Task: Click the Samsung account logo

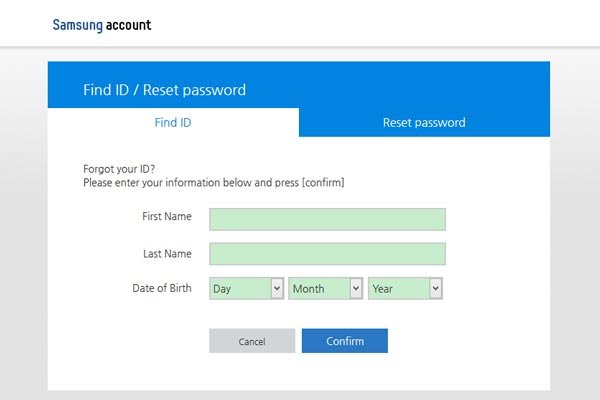Action: click(x=102, y=25)
